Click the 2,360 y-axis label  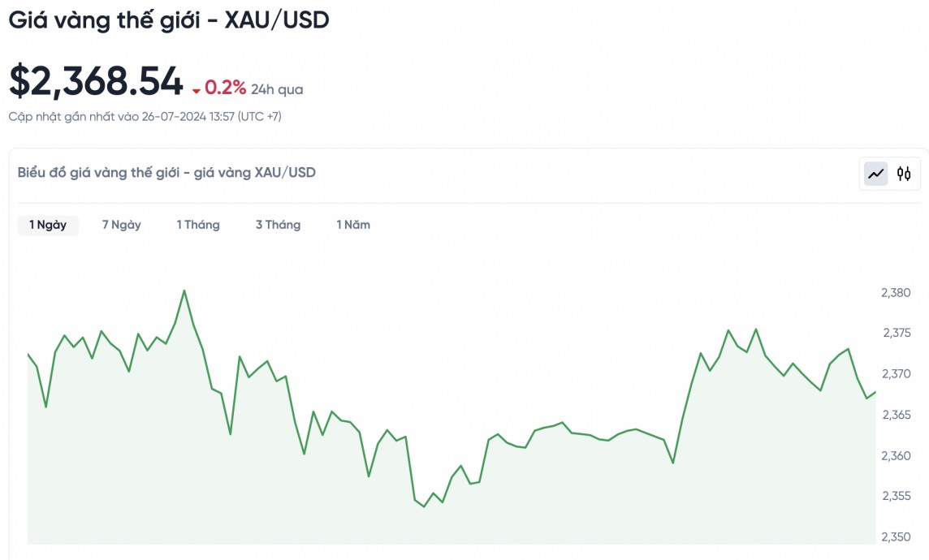(896, 455)
